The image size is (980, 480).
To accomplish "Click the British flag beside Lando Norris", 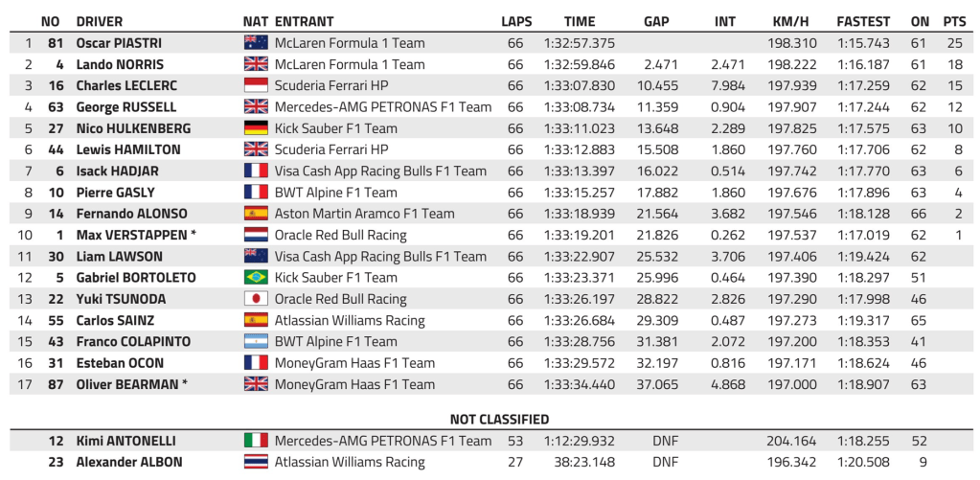I will [x=256, y=65].
